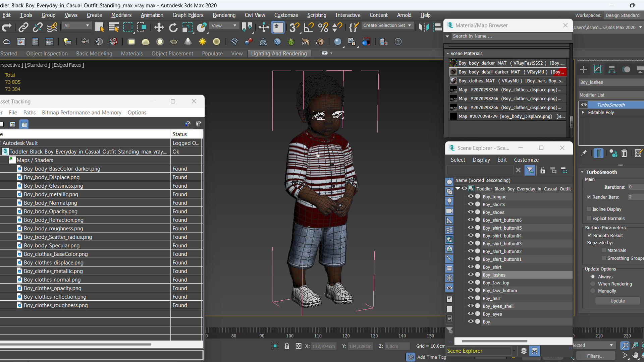Toggle the Percent Snap tool
Screen dimensions: 644x362
[323, 27]
